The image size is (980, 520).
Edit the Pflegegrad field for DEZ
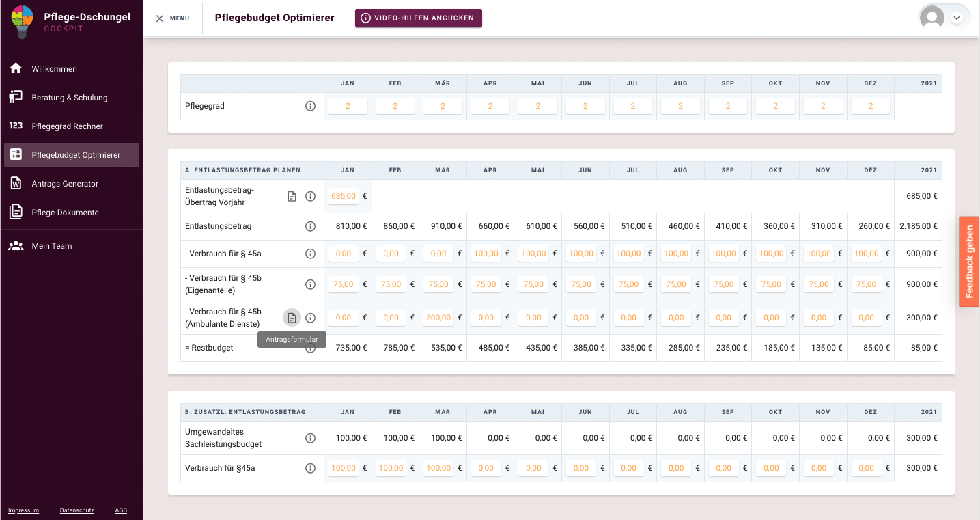point(870,106)
